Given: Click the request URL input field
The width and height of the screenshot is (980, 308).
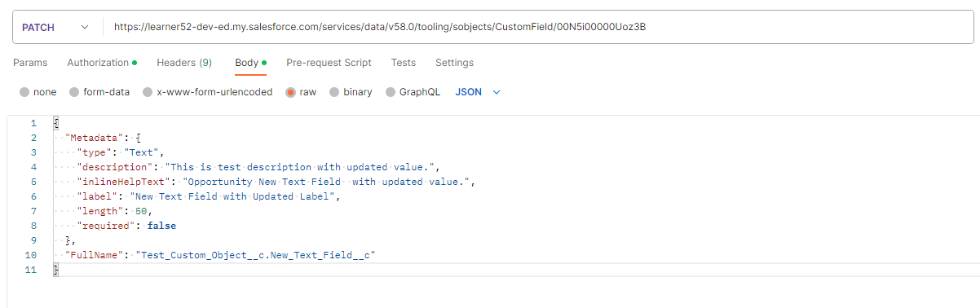Looking at the screenshot, I should point(538,27).
